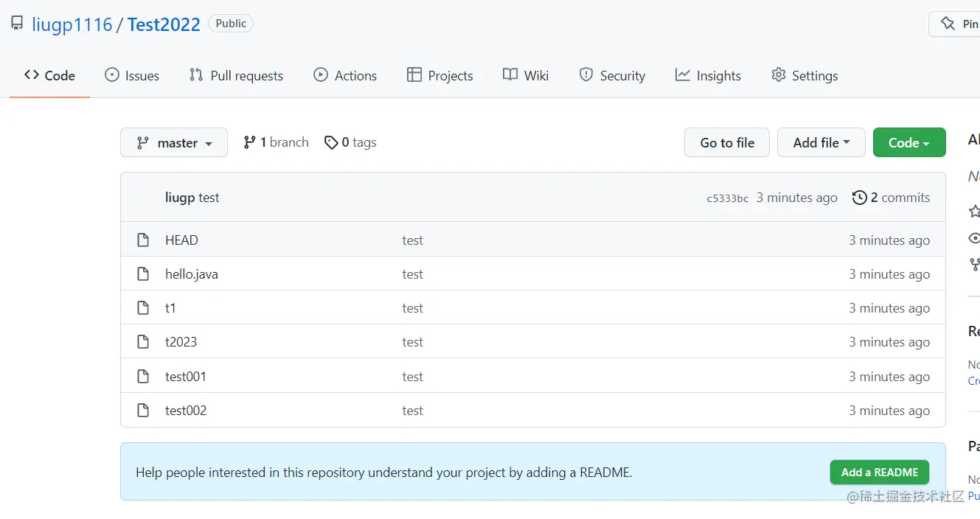Image resolution: width=980 pixels, height=519 pixels.
Task: Open the HEAD file
Action: pyautogui.click(x=181, y=240)
